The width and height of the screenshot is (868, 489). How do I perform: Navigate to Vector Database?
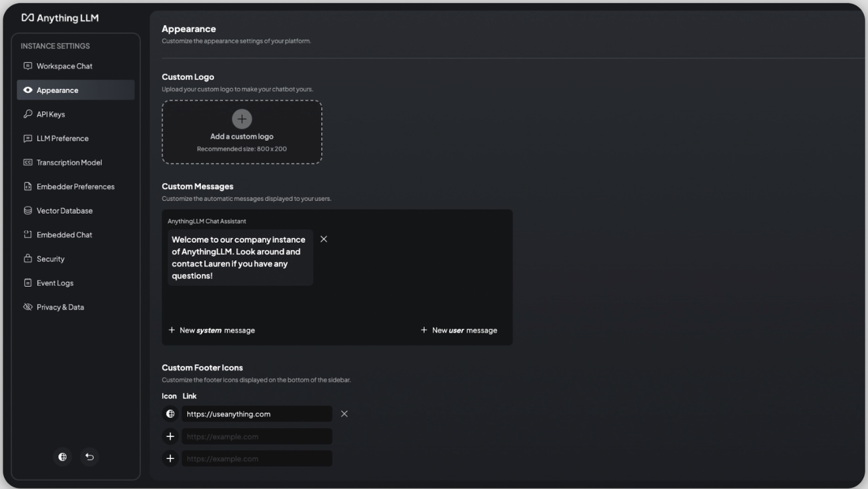[x=76, y=211]
